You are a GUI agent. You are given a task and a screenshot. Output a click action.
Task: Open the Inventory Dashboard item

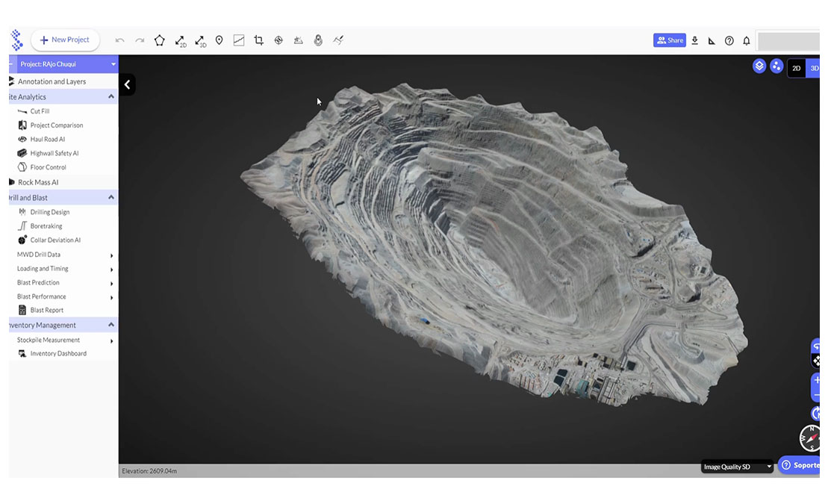(57, 354)
